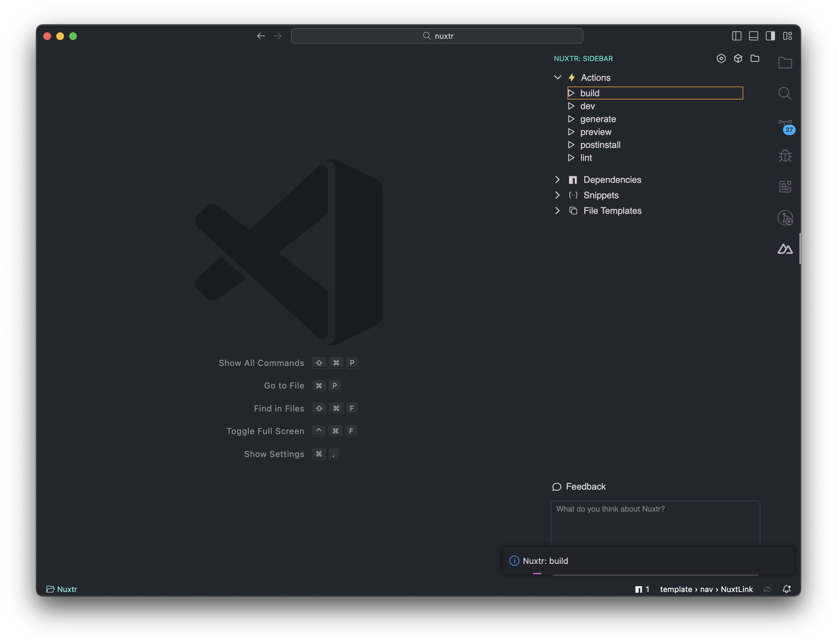
Task: Open the Extensions view icon
Action: pyautogui.click(x=785, y=187)
